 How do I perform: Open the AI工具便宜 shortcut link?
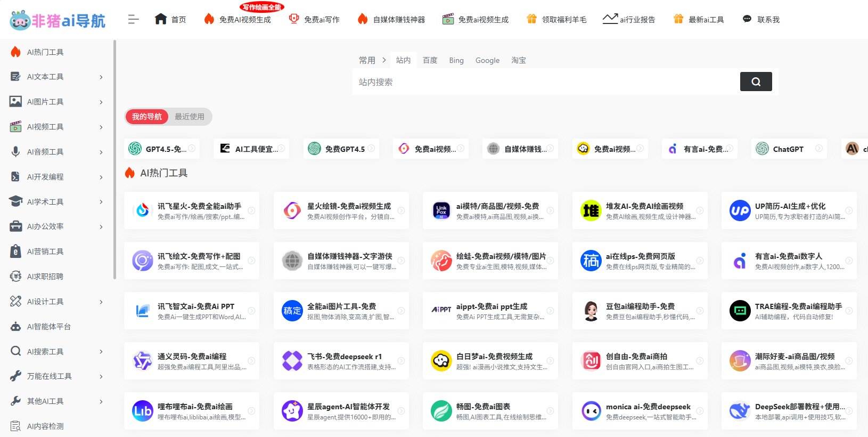tap(252, 149)
